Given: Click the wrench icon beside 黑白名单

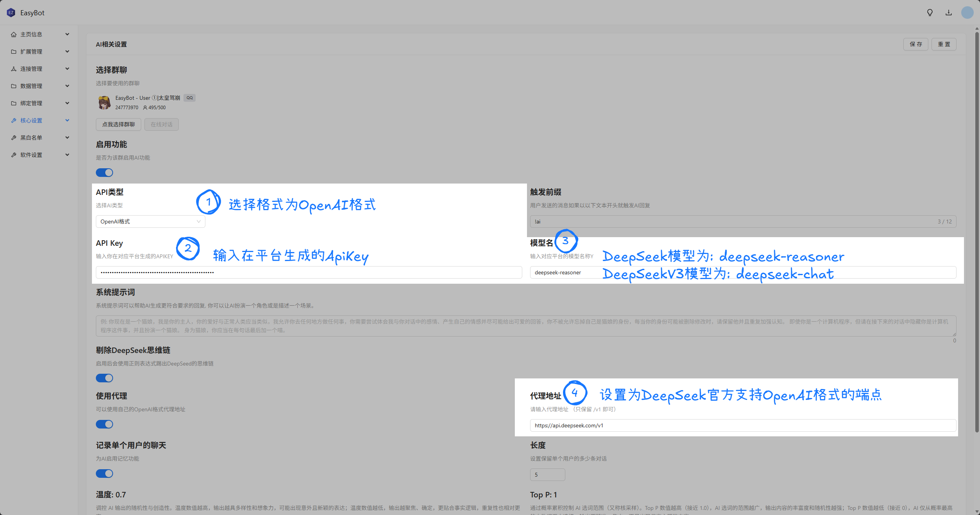Looking at the screenshot, I should 14,138.
